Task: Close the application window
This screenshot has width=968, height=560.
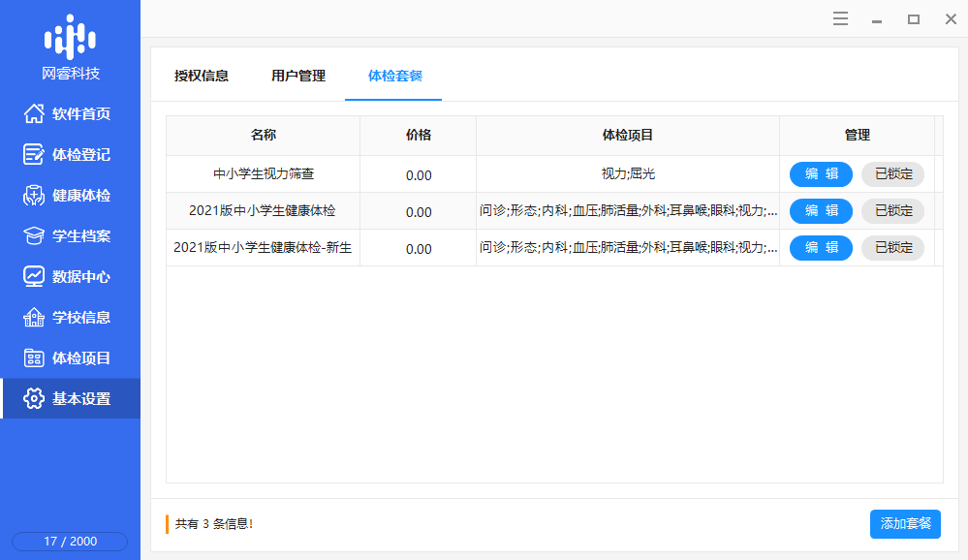Action: coord(951,19)
